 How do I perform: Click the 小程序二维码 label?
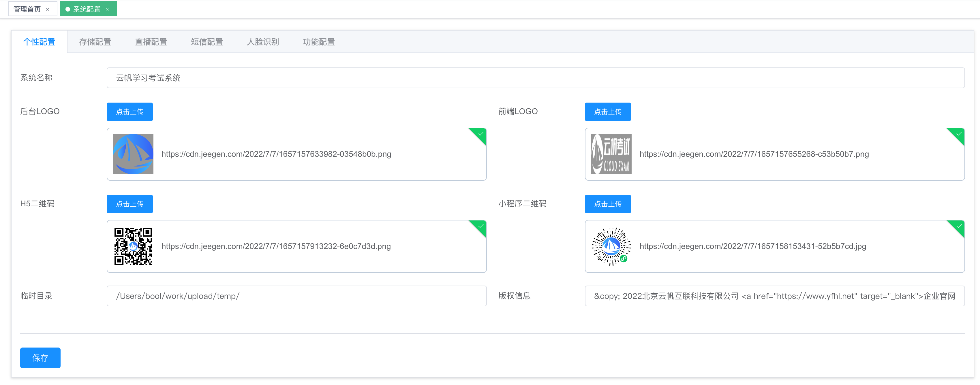click(x=522, y=204)
